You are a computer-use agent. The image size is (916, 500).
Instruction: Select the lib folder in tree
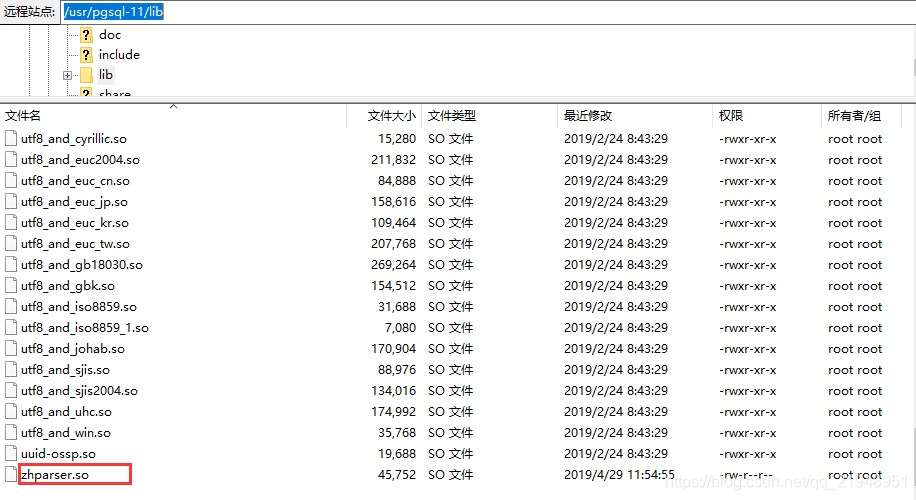click(x=105, y=75)
